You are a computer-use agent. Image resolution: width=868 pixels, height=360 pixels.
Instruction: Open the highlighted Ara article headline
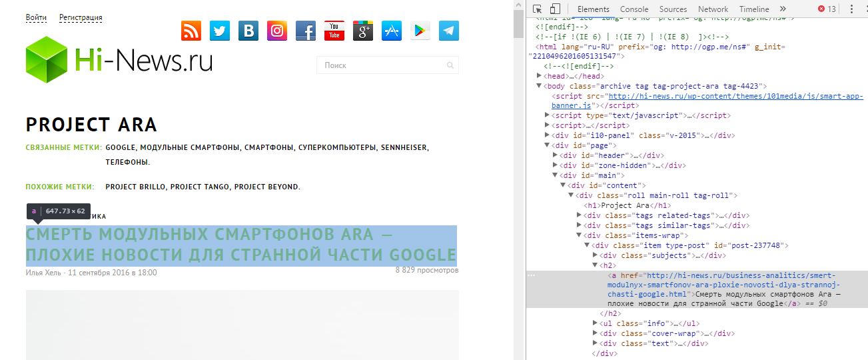[241, 245]
